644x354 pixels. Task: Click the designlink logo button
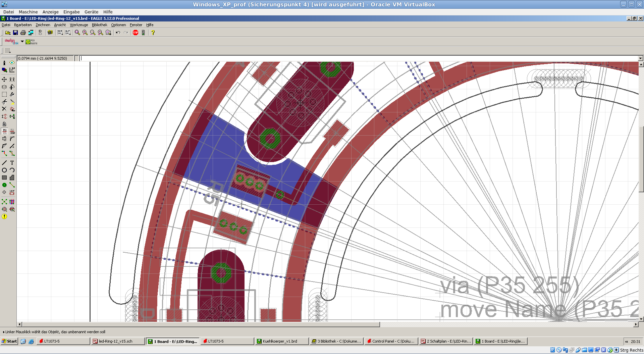pos(11,42)
